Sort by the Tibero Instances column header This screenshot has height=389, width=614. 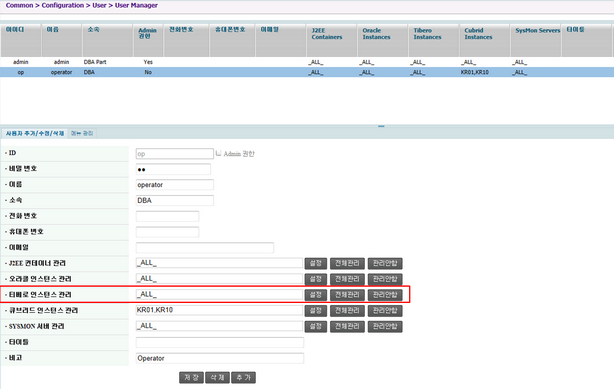click(x=434, y=40)
